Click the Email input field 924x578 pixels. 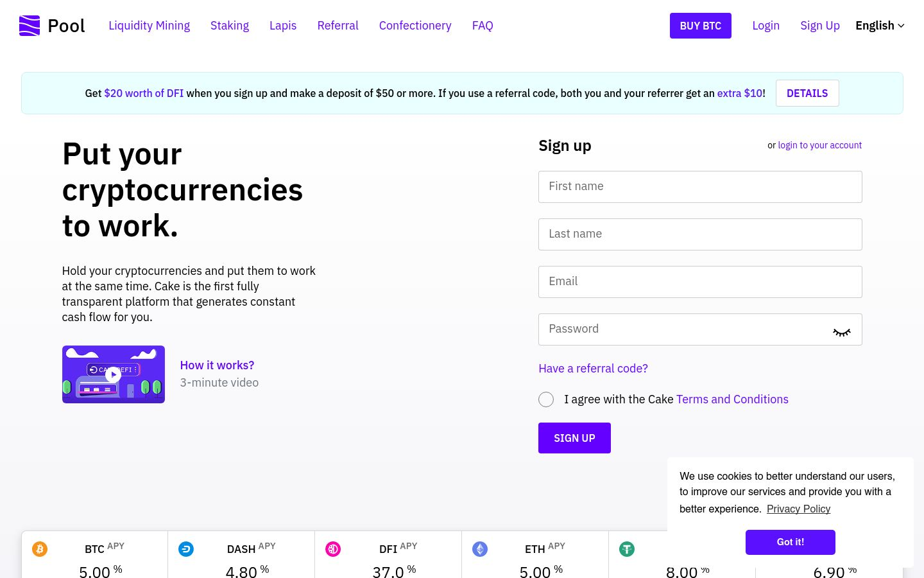point(700,282)
